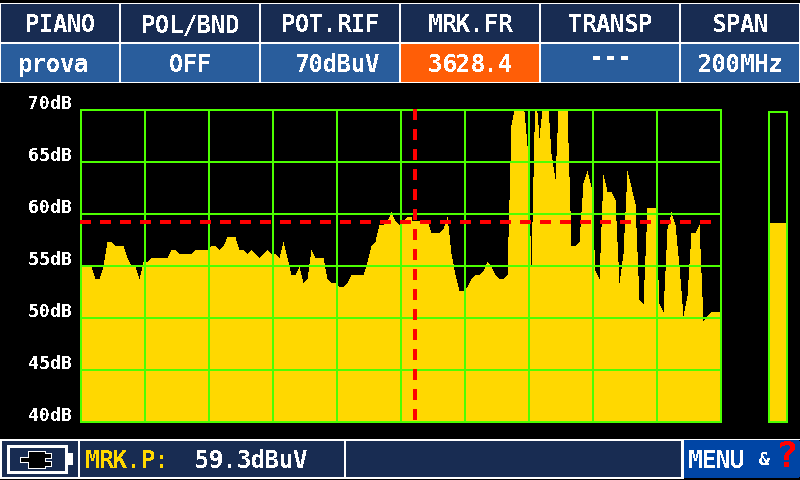Click the red question mark help icon
The width and height of the screenshot is (800, 480).
(x=787, y=454)
